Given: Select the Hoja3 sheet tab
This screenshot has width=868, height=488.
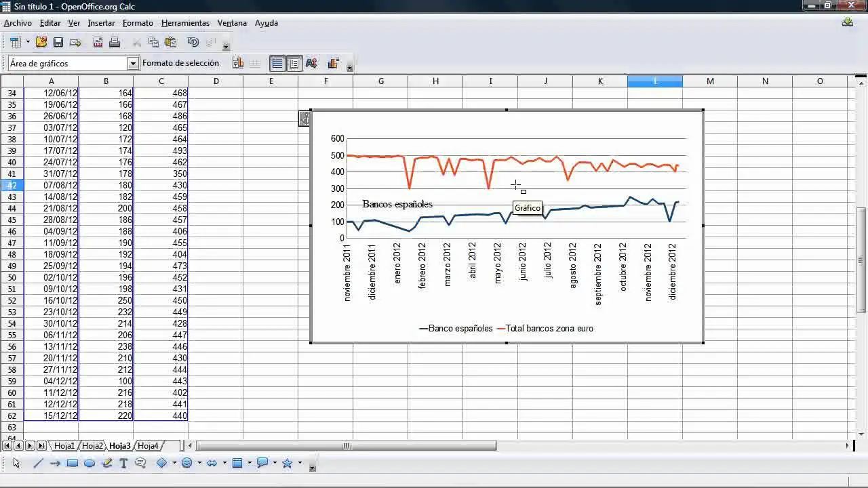Looking at the screenshot, I should [120, 446].
